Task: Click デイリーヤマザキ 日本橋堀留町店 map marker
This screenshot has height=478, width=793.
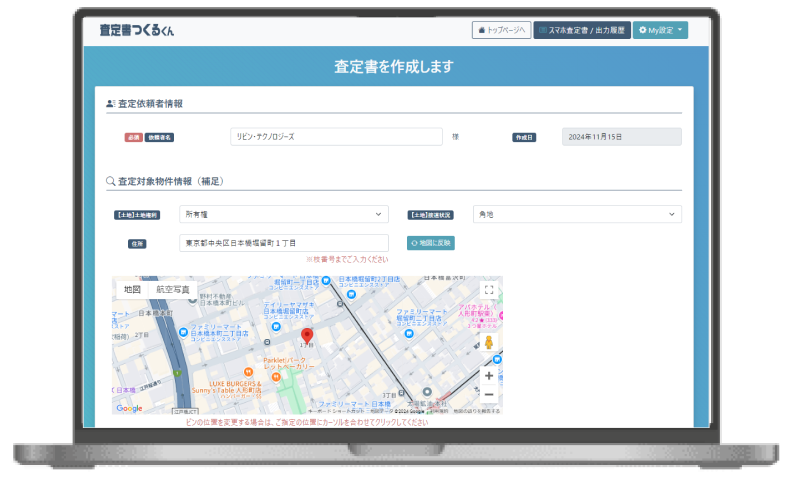Action: tap(276, 327)
